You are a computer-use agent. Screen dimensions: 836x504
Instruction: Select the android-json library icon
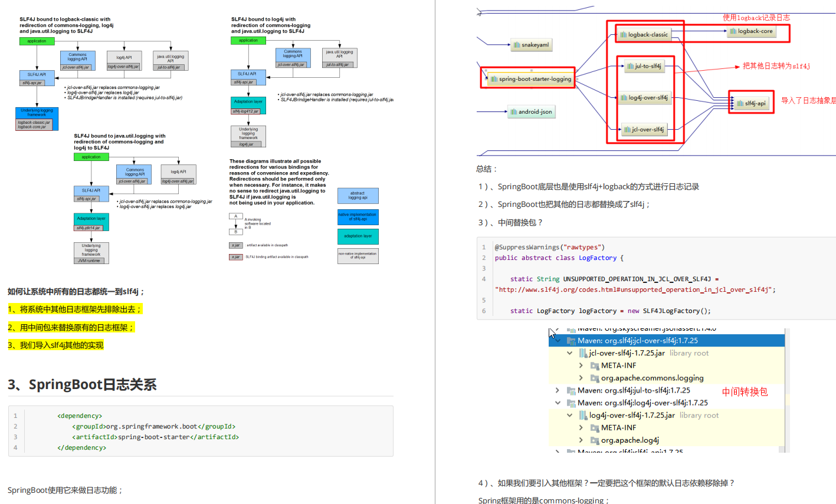click(514, 111)
